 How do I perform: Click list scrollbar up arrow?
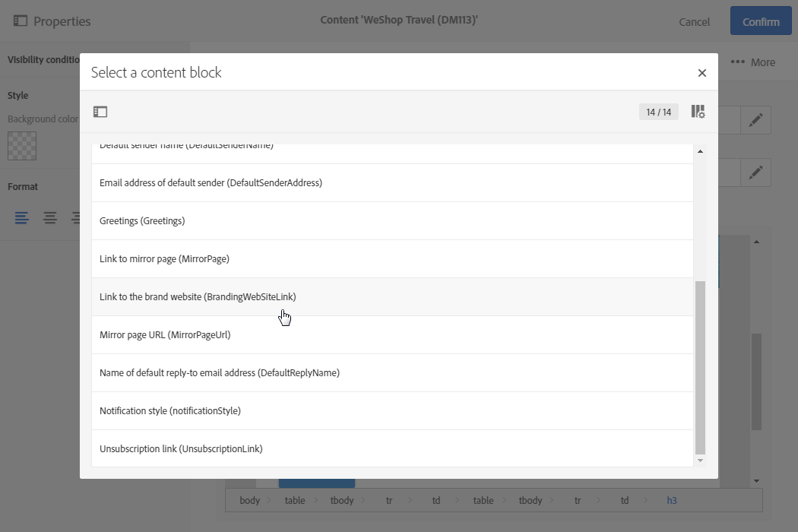pos(700,151)
